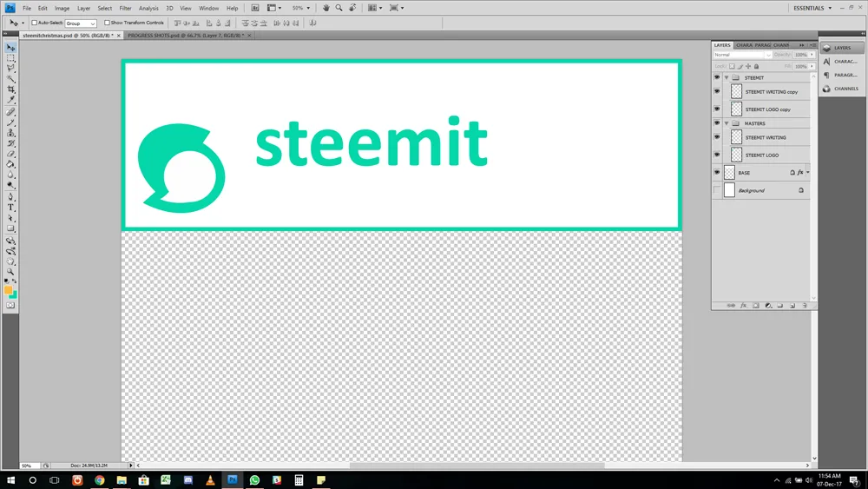
Task: Open the Screen Mode dropdown
Action: (397, 8)
